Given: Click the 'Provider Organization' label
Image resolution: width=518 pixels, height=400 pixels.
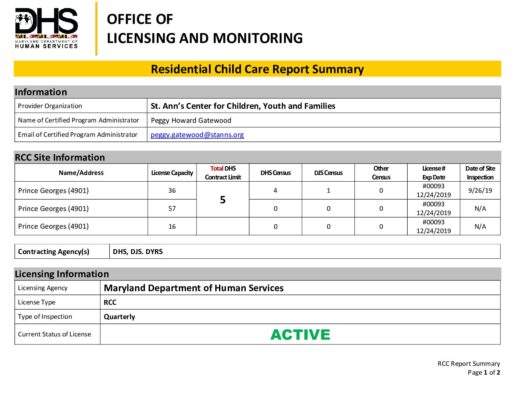Looking at the screenshot, I should point(50,106).
